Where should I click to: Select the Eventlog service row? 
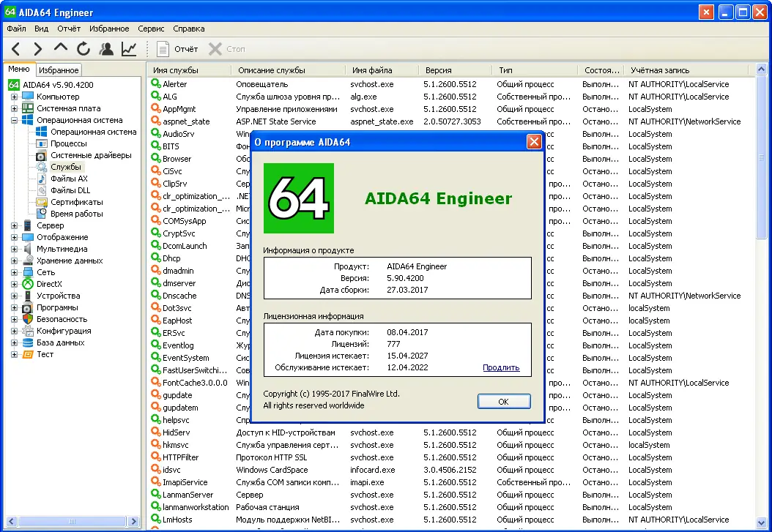coord(450,345)
